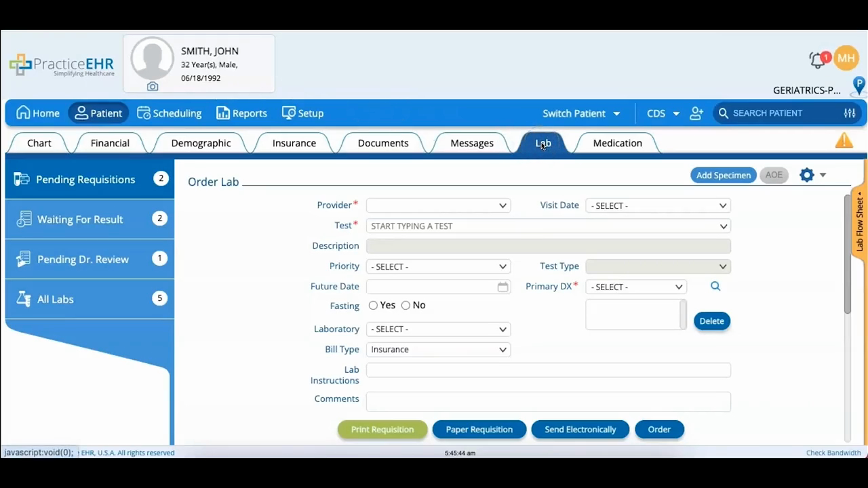Search Primary DX with magnifier icon
This screenshot has width=868, height=488.
pyautogui.click(x=715, y=287)
